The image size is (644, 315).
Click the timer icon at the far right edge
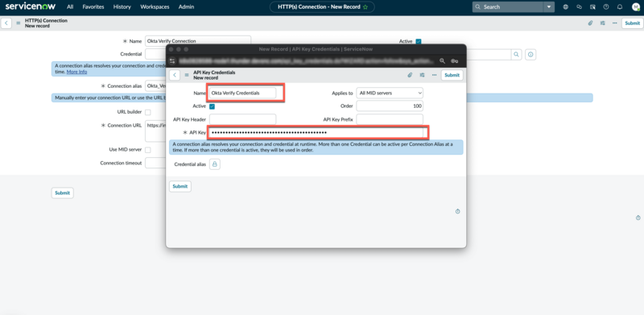[638, 218]
